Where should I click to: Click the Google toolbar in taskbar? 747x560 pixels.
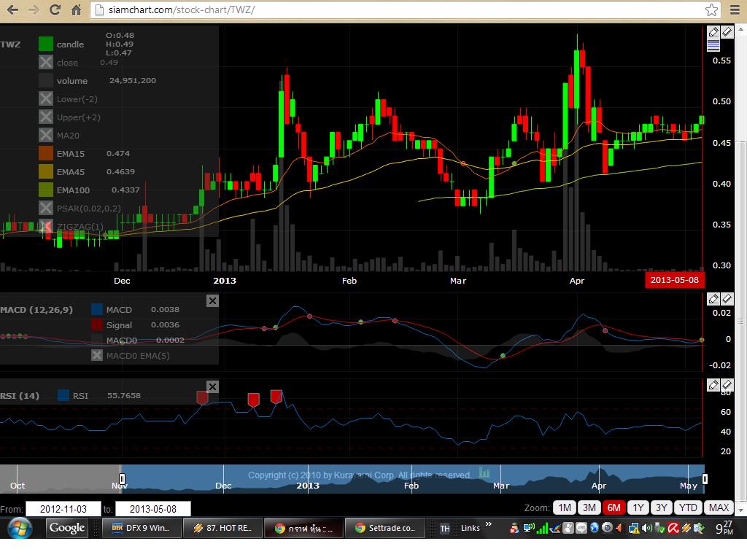(66, 528)
